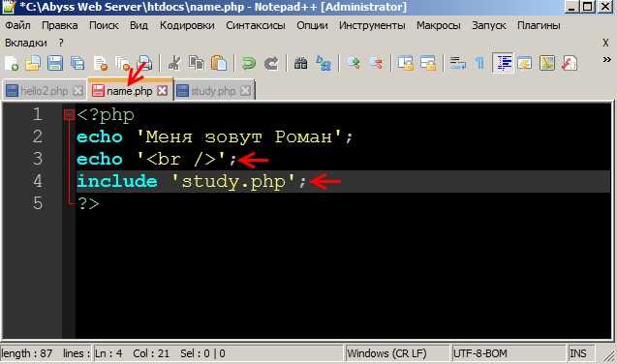Click the New file toolbar icon

click(12, 63)
